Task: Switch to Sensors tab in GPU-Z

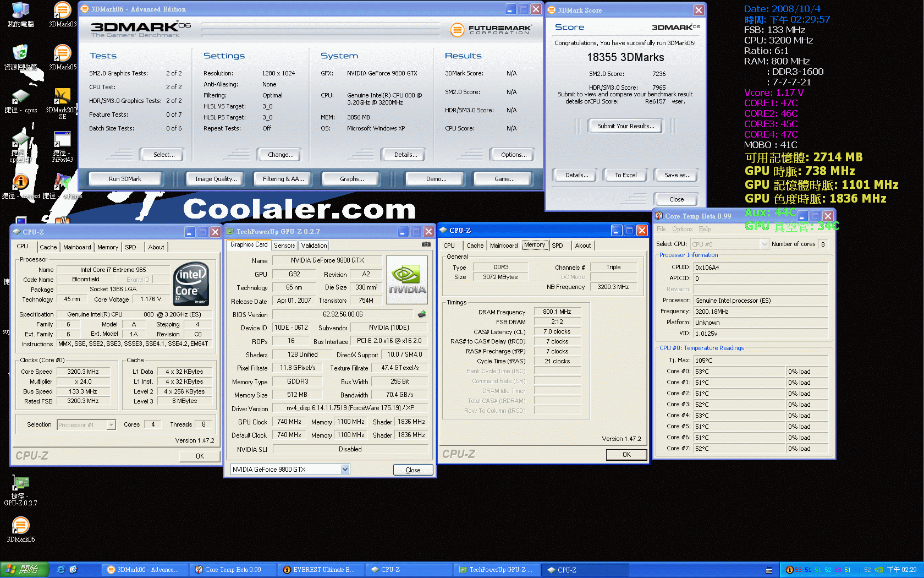Action: (x=284, y=246)
